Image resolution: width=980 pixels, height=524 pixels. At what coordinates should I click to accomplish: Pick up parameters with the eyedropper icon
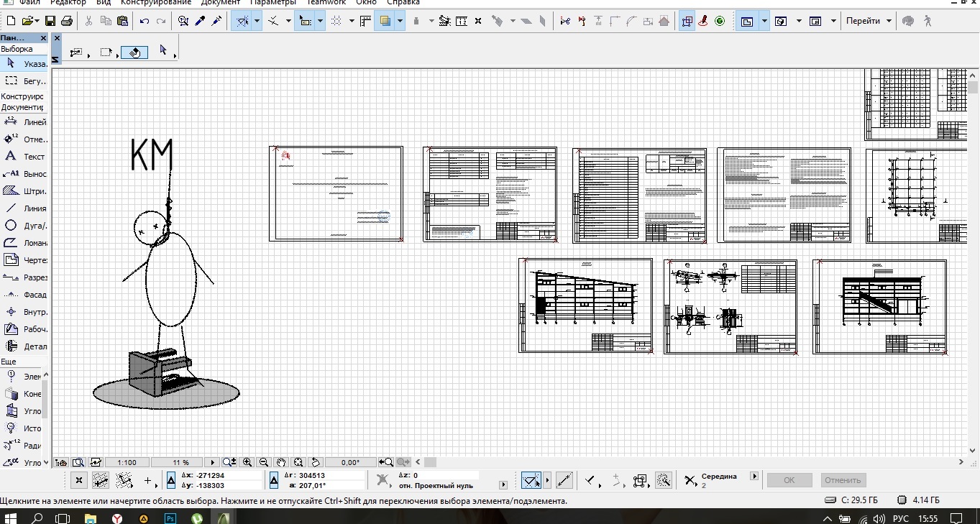tap(201, 22)
